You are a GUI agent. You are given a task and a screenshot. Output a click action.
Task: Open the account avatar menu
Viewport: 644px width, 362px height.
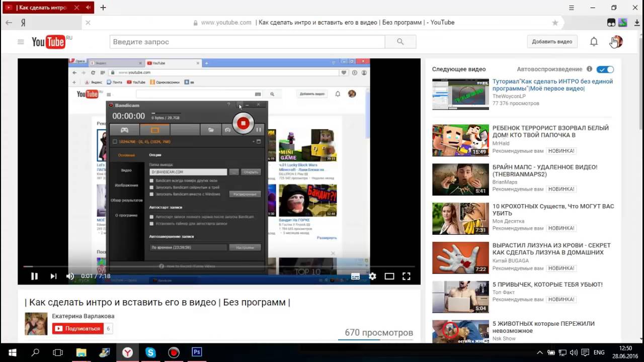coord(617,42)
